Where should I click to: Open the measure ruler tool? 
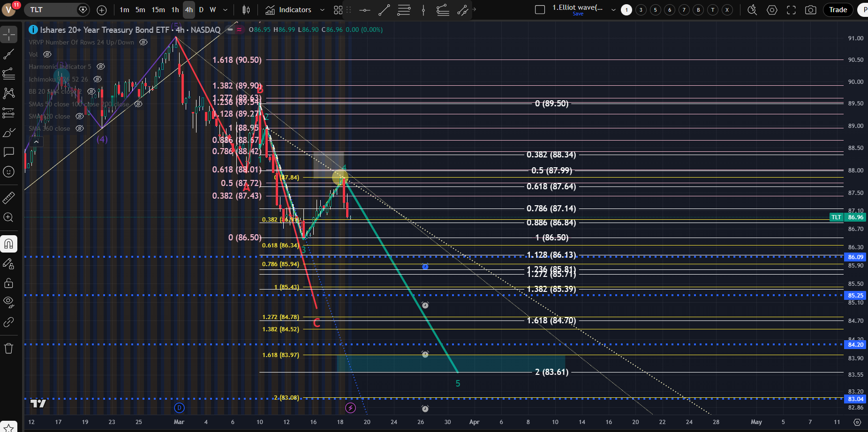pyautogui.click(x=9, y=198)
